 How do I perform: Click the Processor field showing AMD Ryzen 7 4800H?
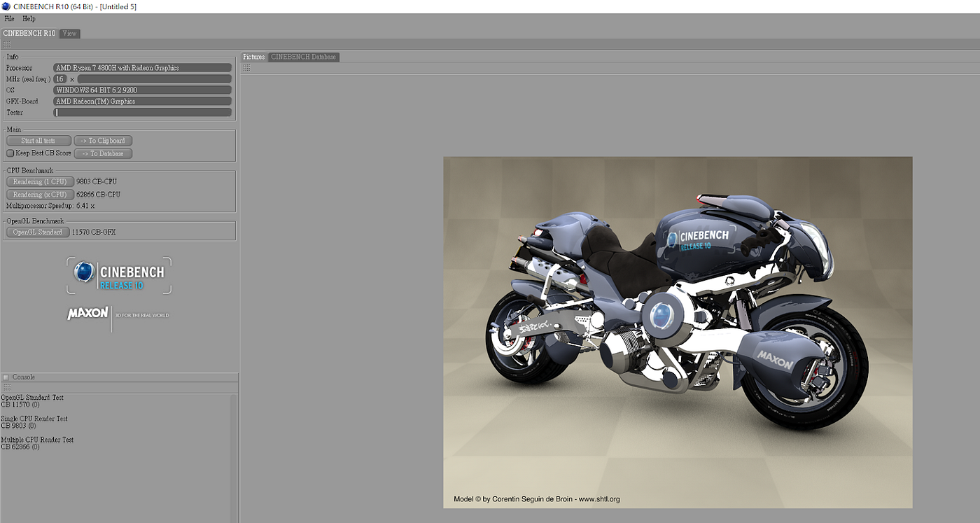142,68
